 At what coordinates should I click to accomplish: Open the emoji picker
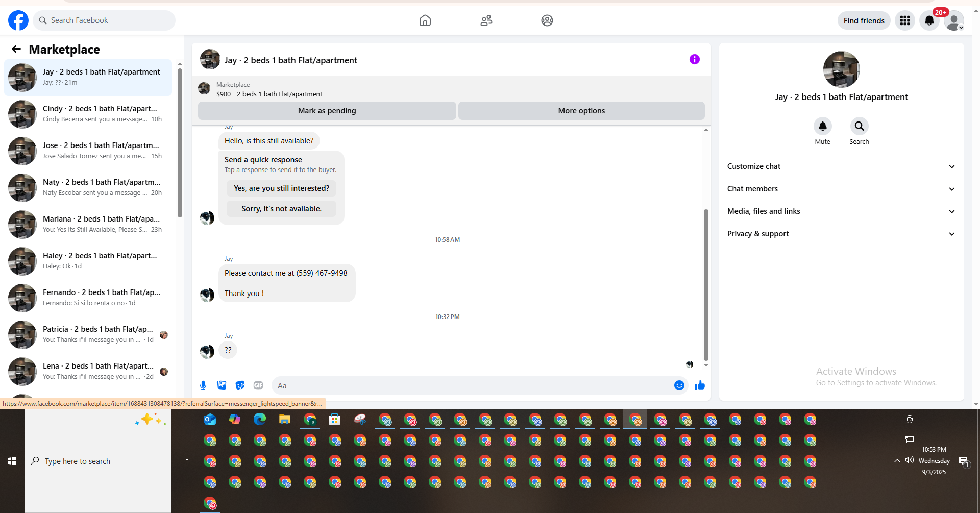(x=679, y=385)
